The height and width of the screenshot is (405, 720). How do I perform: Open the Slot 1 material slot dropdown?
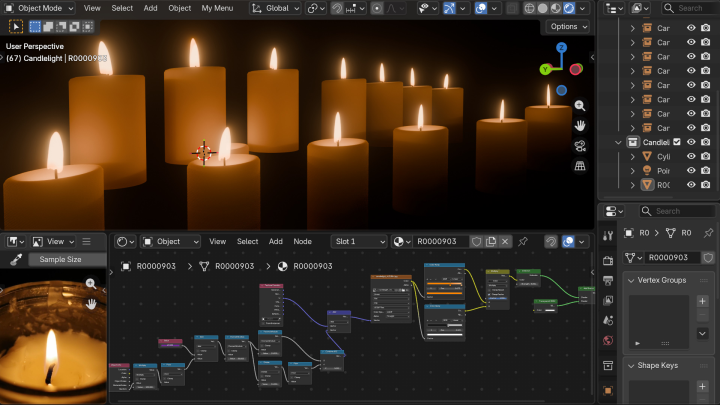pos(359,241)
